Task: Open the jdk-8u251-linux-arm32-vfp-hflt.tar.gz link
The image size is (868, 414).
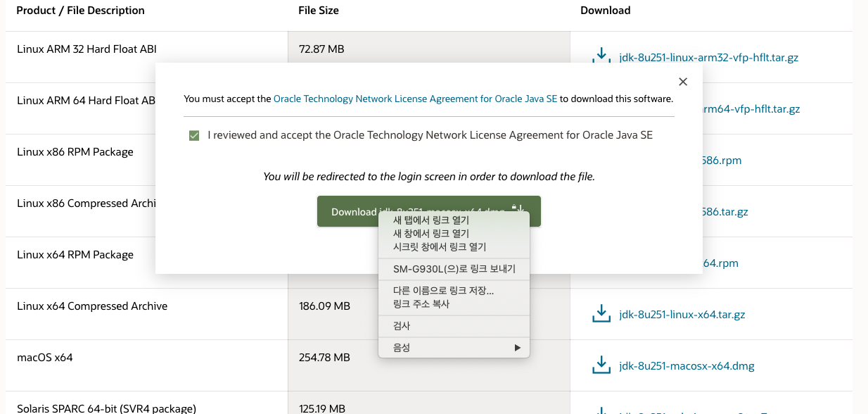Action: (708, 58)
